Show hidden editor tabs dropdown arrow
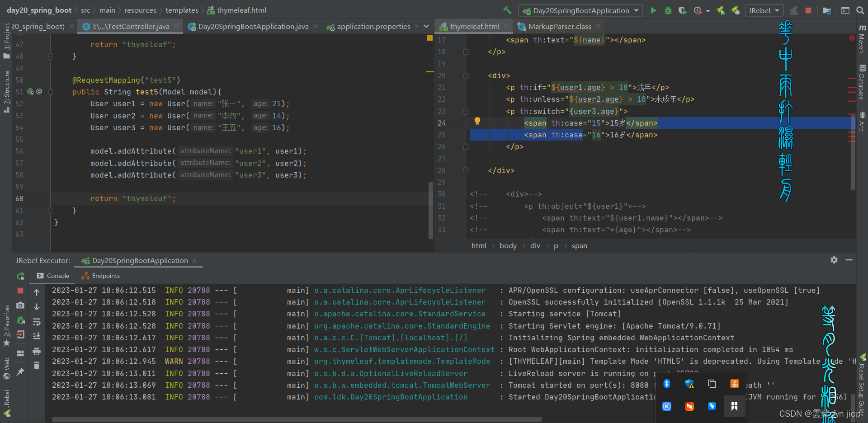 [426, 27]
